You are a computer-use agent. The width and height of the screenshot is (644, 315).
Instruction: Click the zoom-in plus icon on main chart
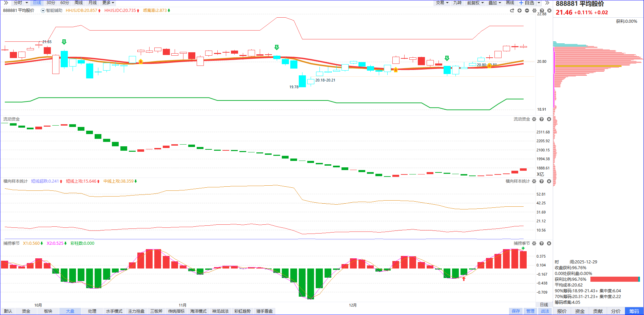click(519, 11)
